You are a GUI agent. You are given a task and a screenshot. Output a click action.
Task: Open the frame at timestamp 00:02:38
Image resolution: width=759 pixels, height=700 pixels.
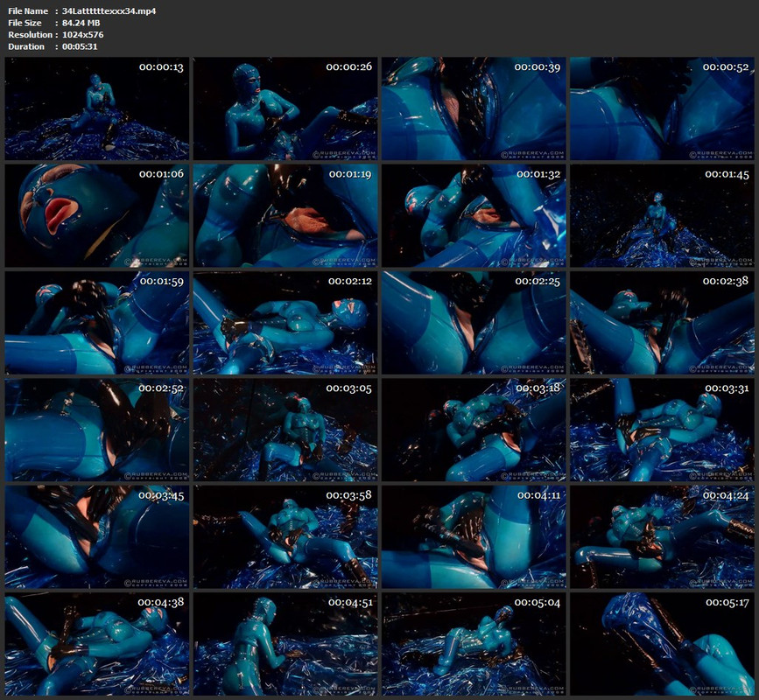coord(662,323)
